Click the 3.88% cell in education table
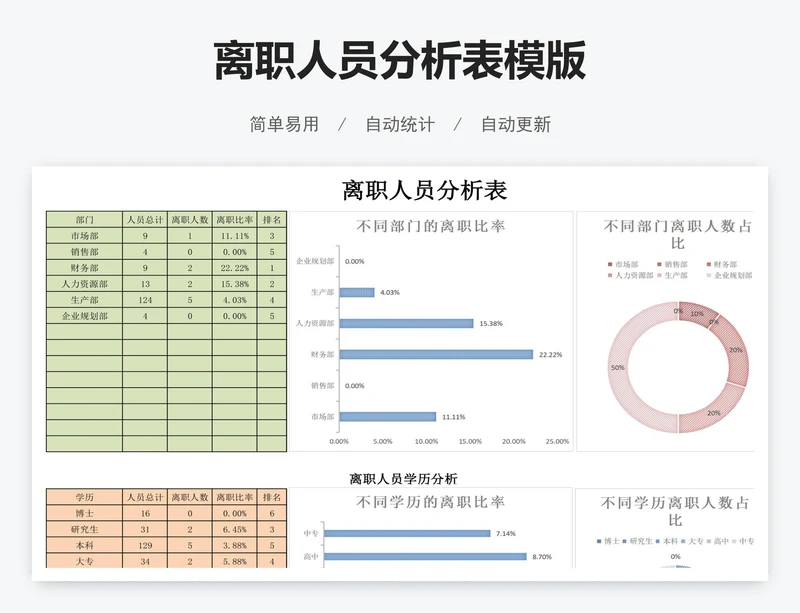Screen dimensions: 800x613 pyautogui.click(x=235, y=545)
